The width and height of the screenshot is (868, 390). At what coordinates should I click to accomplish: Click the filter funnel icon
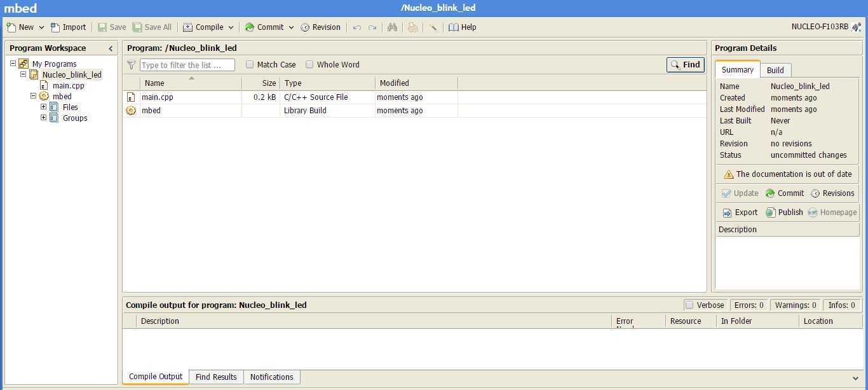pyautogui.click(x=132, y=65)
